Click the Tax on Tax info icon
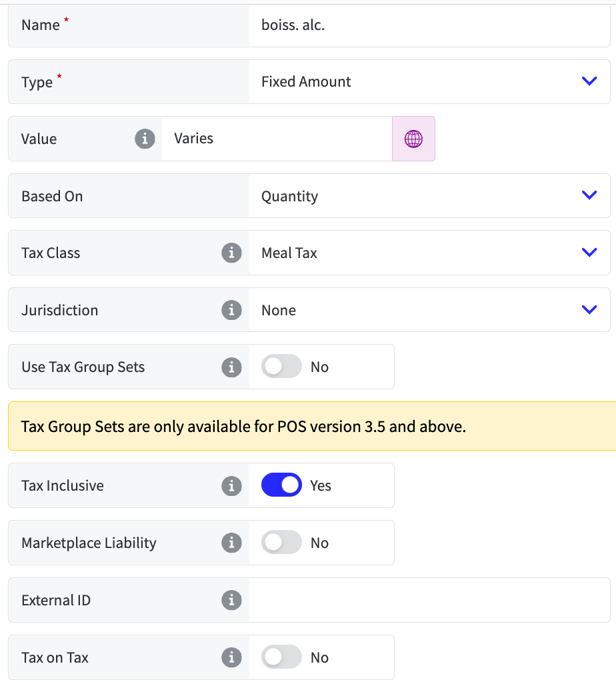The height and width of the screenshot is (682, 616). (x=231, y=657)
